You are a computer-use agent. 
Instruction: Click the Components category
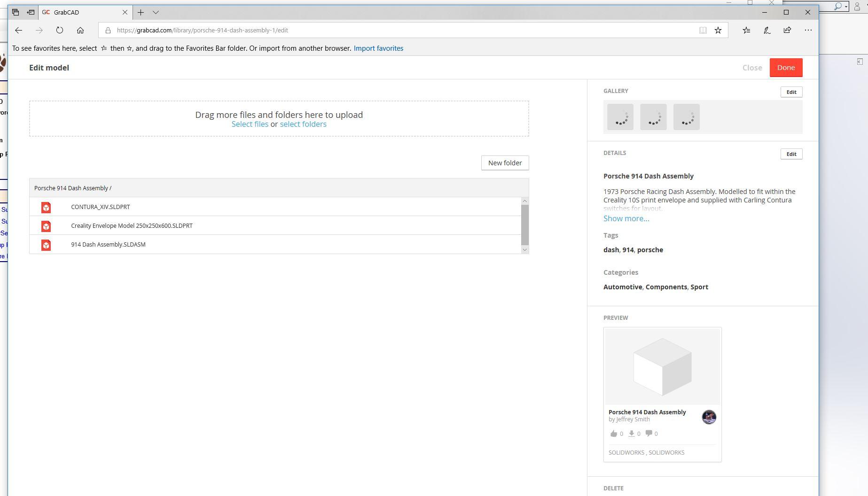[x=666, y=287]
